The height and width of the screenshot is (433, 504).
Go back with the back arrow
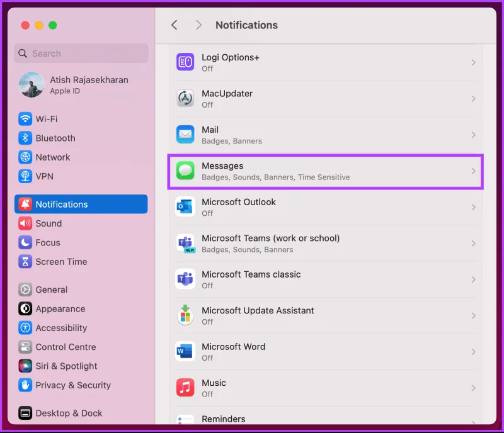pyautogui.click(x=175, y=25)
